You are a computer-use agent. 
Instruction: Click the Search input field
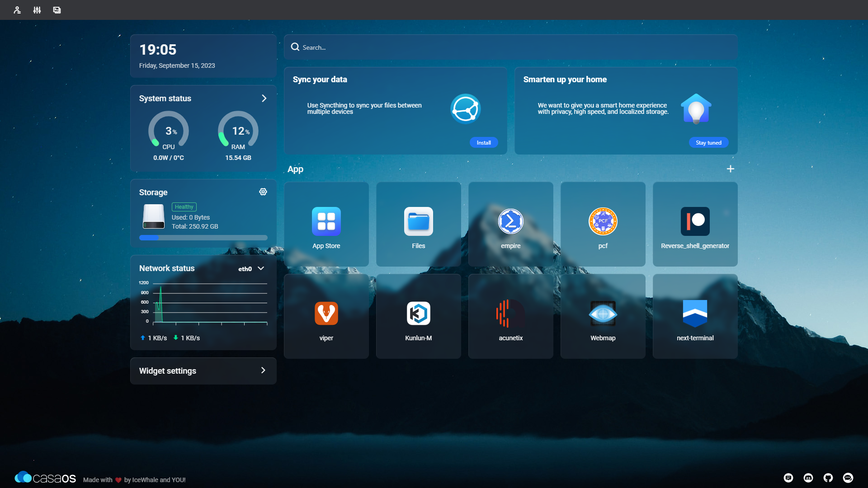click(x=511, y=47)
